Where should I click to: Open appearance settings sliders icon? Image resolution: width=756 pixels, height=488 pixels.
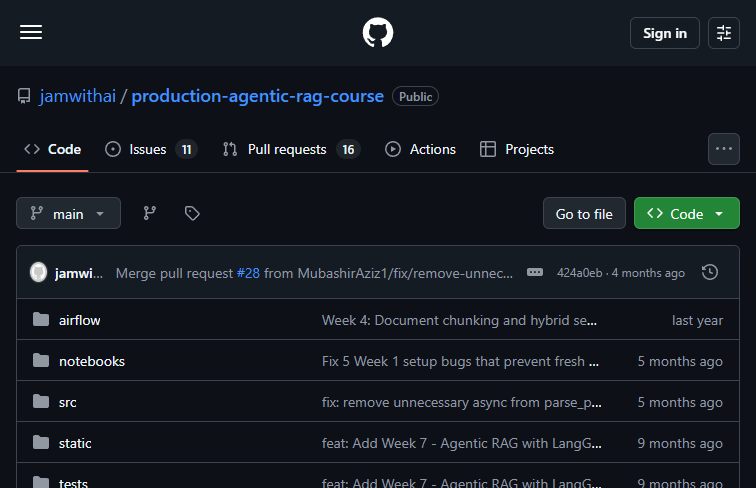[724, 33]
